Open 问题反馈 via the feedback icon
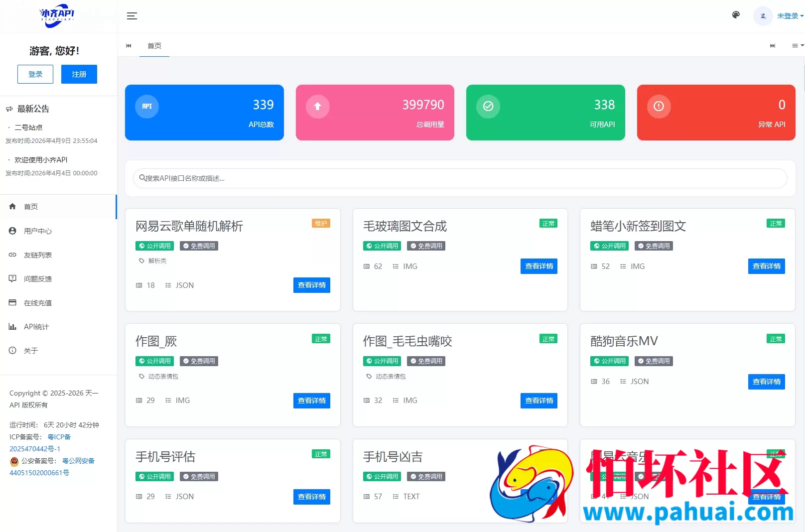805x532 pixels. coord(12,278)
